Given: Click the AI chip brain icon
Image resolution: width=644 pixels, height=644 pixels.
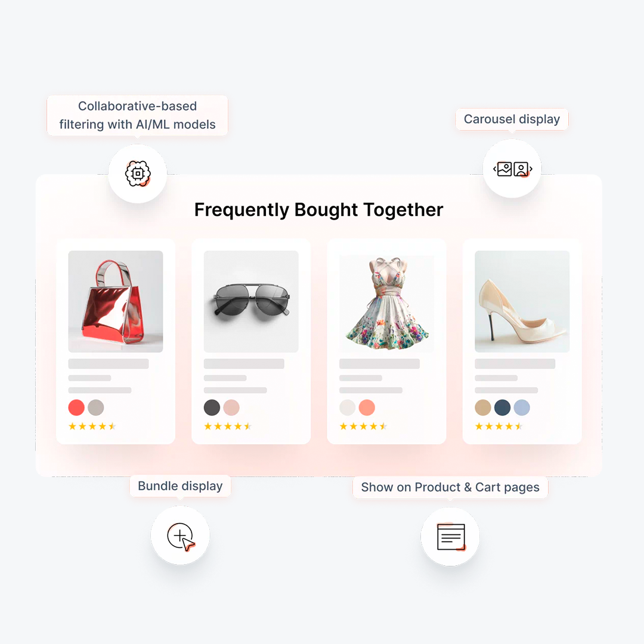Looking at the screenshot, I should click(x=138, y=174).
